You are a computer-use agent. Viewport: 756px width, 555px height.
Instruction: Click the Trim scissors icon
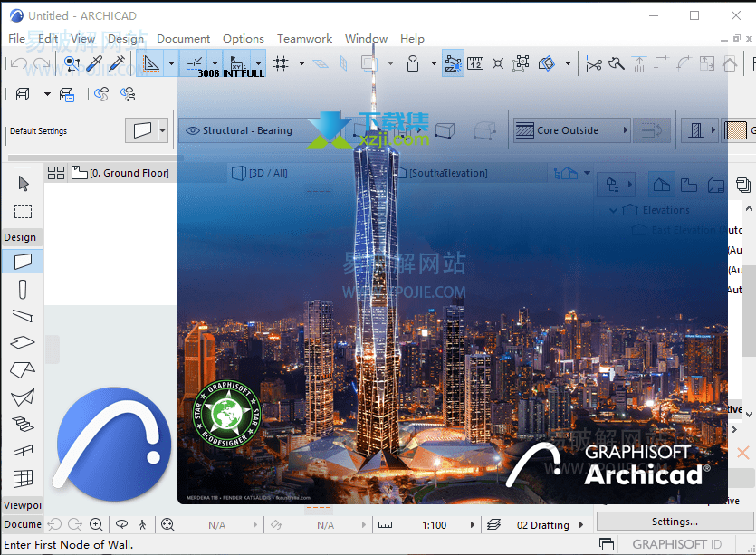(x=594, y=63)
